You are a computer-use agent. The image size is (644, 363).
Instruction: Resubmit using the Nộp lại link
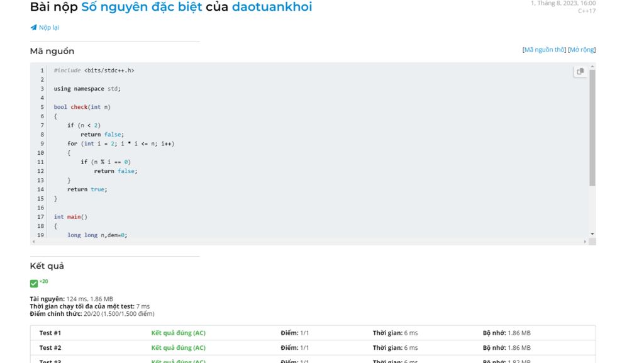pyautogui.click(x=49, y=28)
